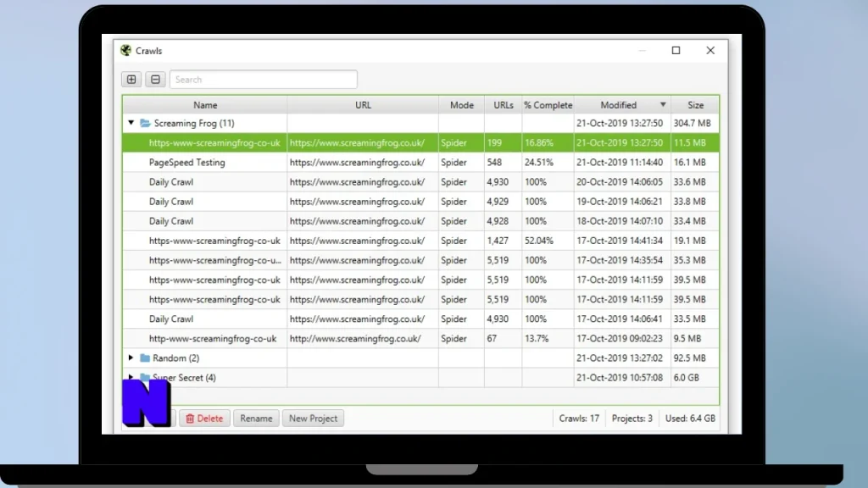Image resolution: width=868 pixels, height=488 pixels.
Task: Click the 92.5 MB size cell
Action: [x=695, y=358]
